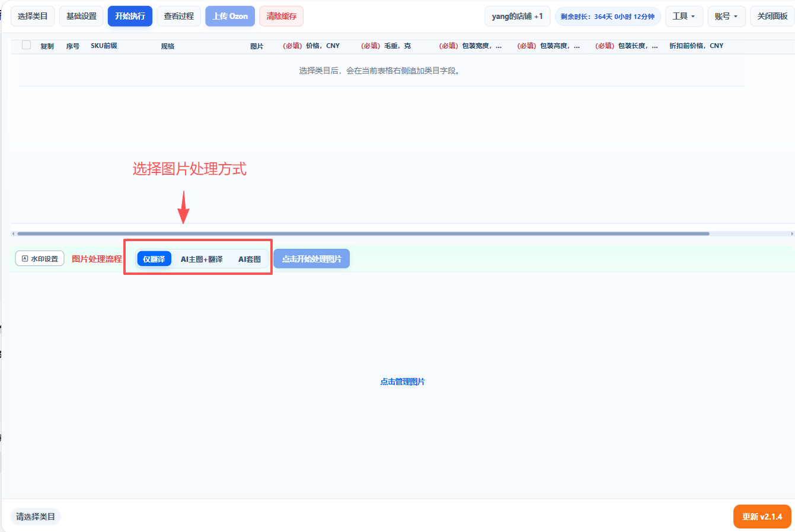
Task: Click the 选择类目后 hint message in the table
Action: pos(379,70)
